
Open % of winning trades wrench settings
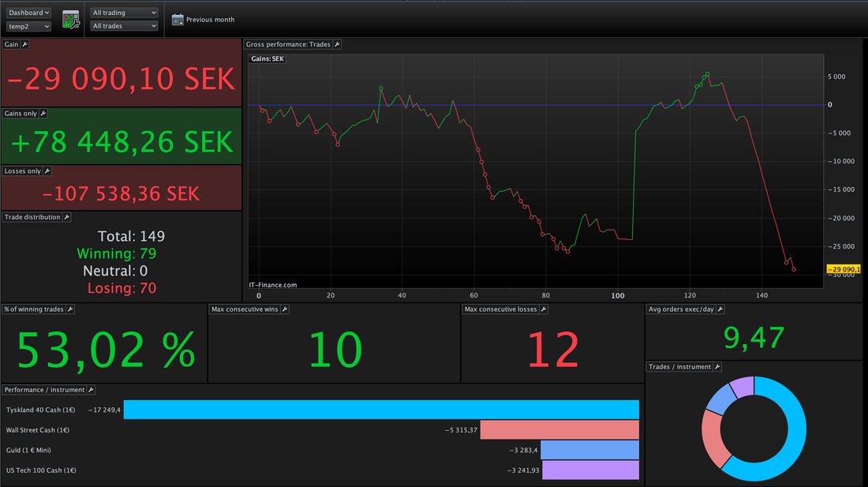tap(70, 309)
